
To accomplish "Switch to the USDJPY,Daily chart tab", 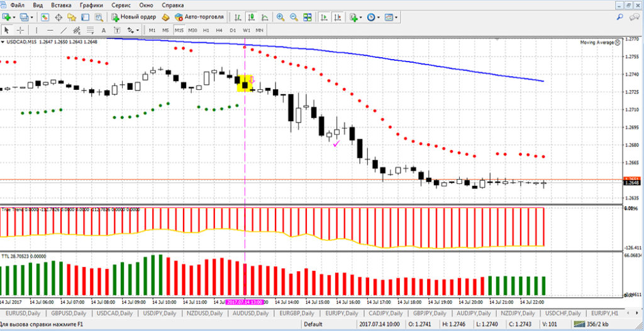I will [x=160, y=313].
